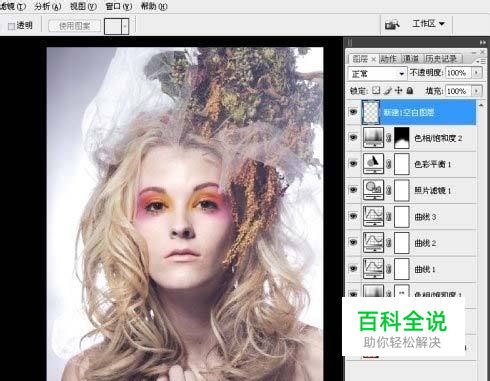Select the 色彩平衡 1 layer mask thumbnail
The height and width of the screenshot is (381, 490).
pos(402,163)
